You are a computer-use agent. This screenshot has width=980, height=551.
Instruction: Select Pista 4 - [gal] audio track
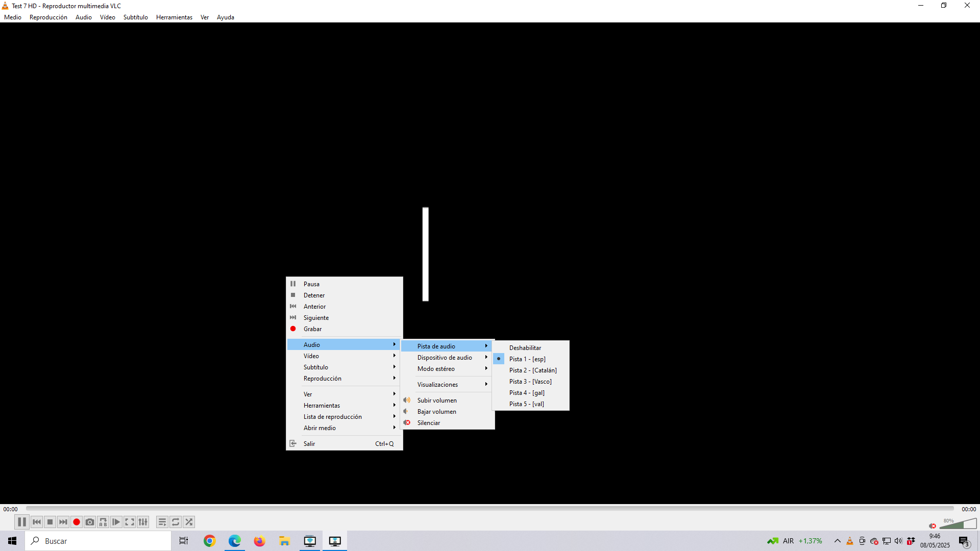tap(531, 393)
